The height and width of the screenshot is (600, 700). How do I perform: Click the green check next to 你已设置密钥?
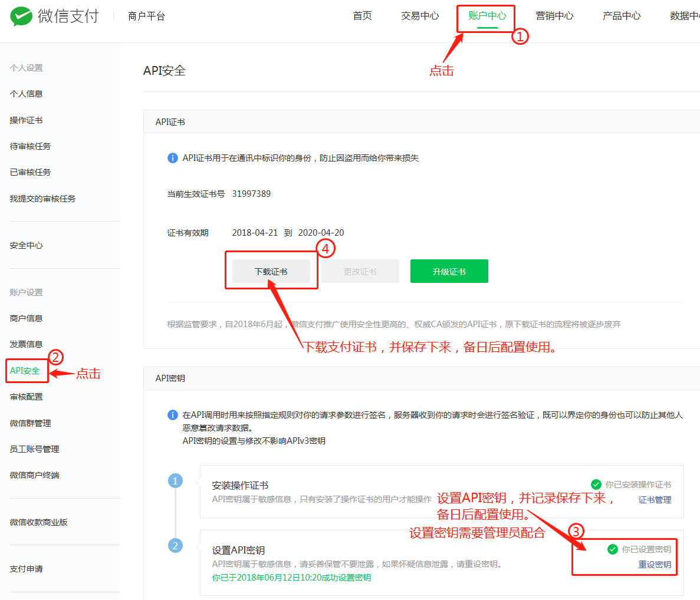[x=613, y=549]
